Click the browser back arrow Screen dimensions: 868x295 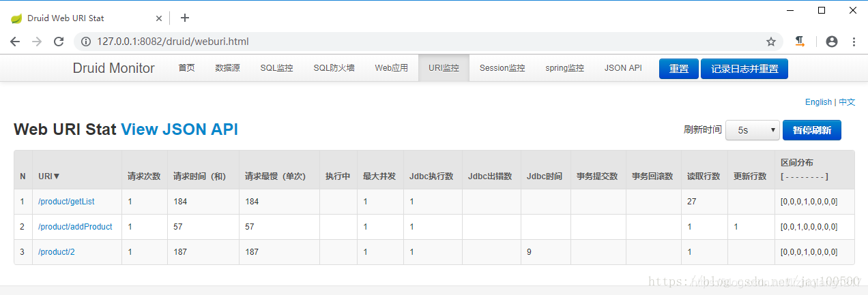click(x=15, y=42)
